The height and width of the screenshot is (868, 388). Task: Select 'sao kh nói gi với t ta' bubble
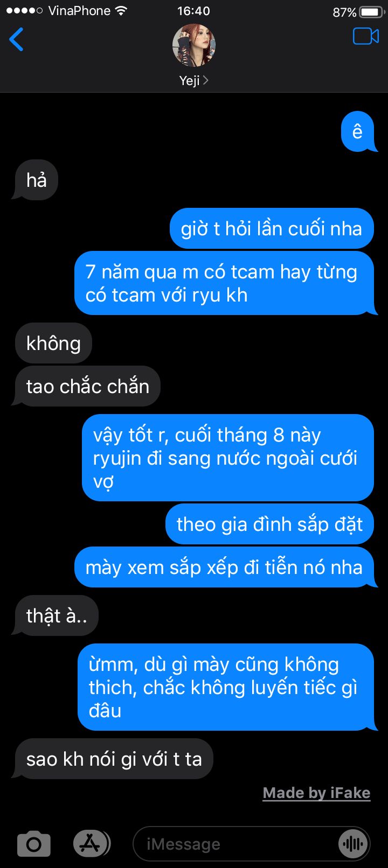pos(113,759)
